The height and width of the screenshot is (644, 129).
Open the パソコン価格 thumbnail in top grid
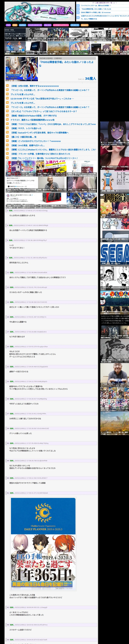coord(36,48)
